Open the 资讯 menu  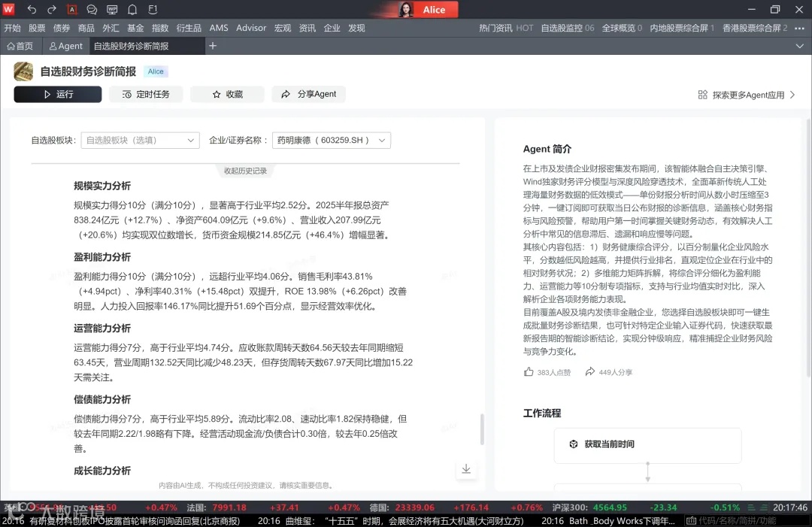(307, 28)
